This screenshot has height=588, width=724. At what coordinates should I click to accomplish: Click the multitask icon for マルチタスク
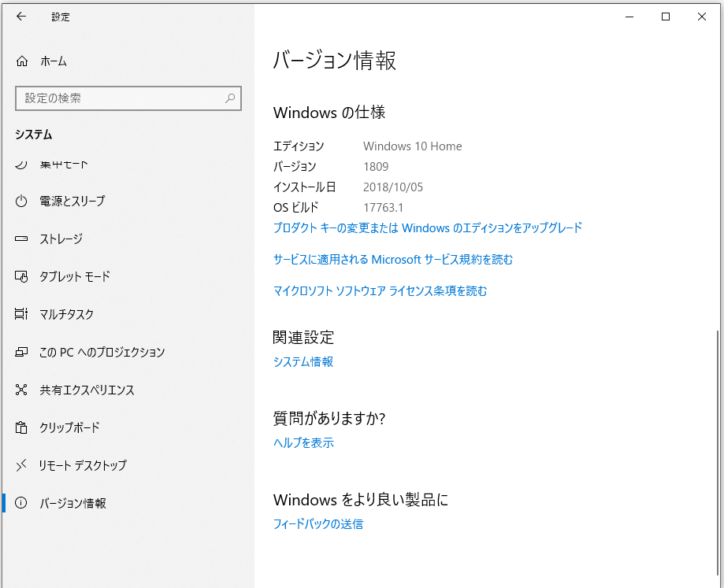pyautogui.click(x=22, y=314)
